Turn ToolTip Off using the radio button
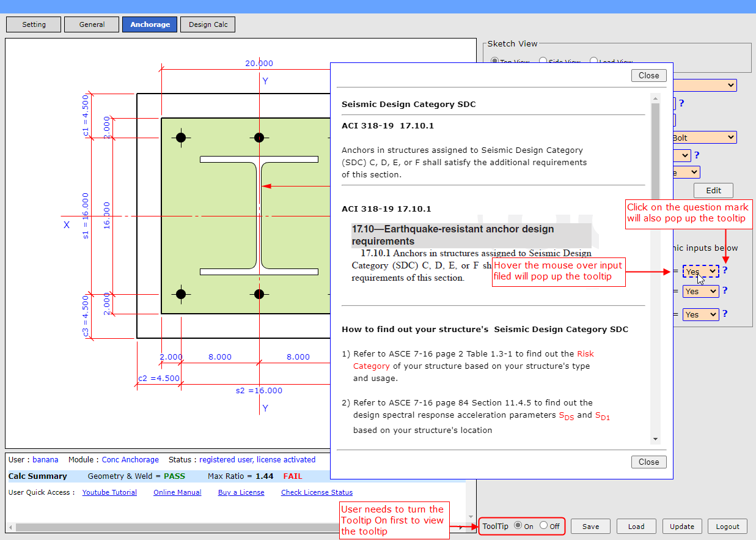This screenshot has width=756, height=540. [x=543, y=525]
